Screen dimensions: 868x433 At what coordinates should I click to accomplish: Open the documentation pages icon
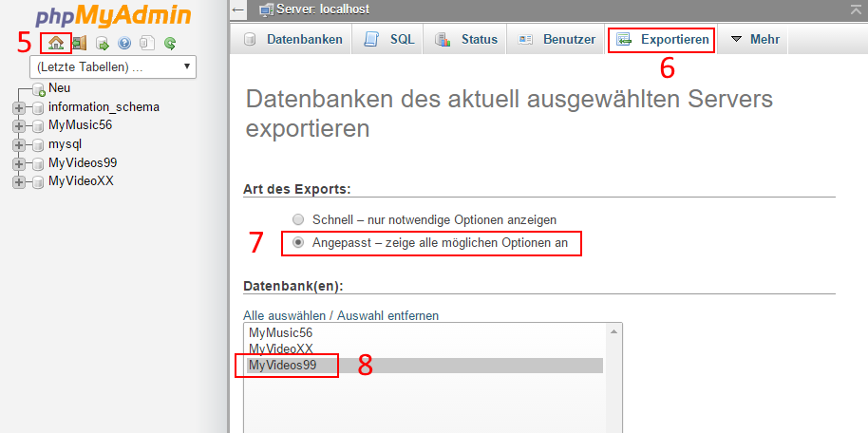pyautogui.click(x=146, y=43)
